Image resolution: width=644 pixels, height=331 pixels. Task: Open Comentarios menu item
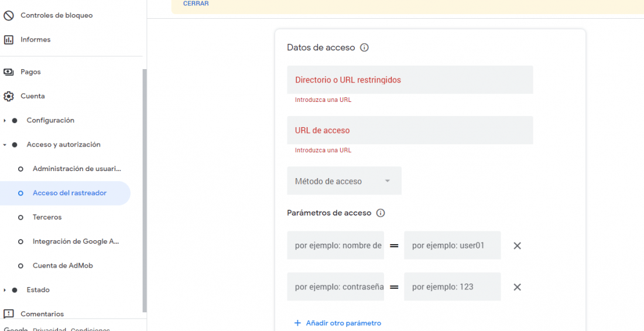[x=42, y=314]
